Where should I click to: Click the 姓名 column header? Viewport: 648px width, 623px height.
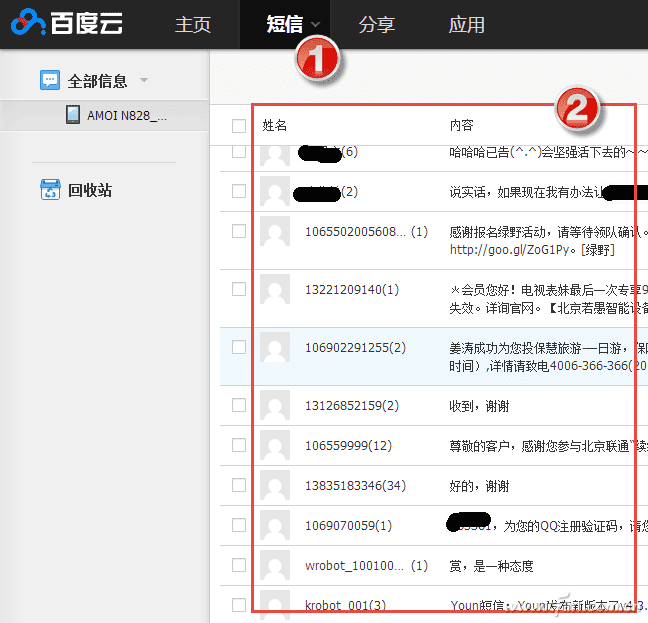click(274, 125)
